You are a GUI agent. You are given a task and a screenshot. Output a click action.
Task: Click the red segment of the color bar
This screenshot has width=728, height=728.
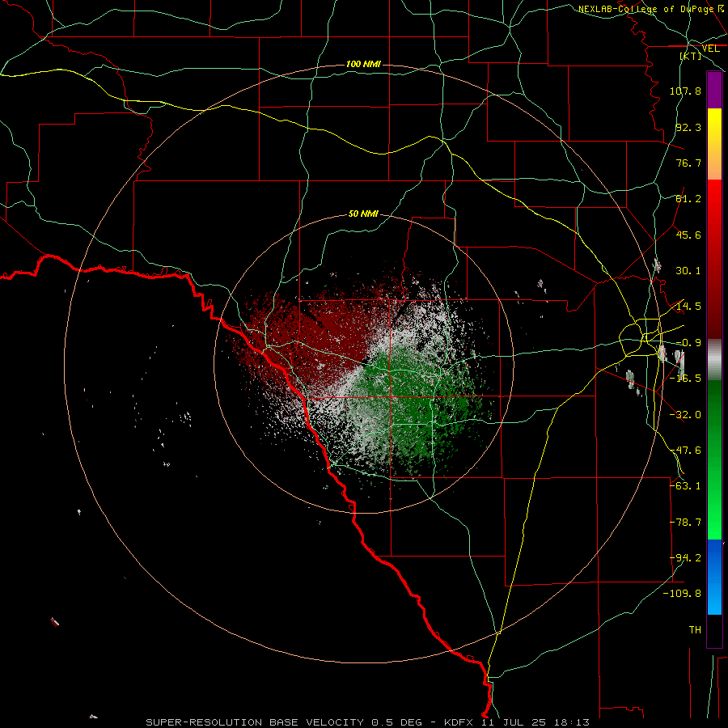pos(714,259)
